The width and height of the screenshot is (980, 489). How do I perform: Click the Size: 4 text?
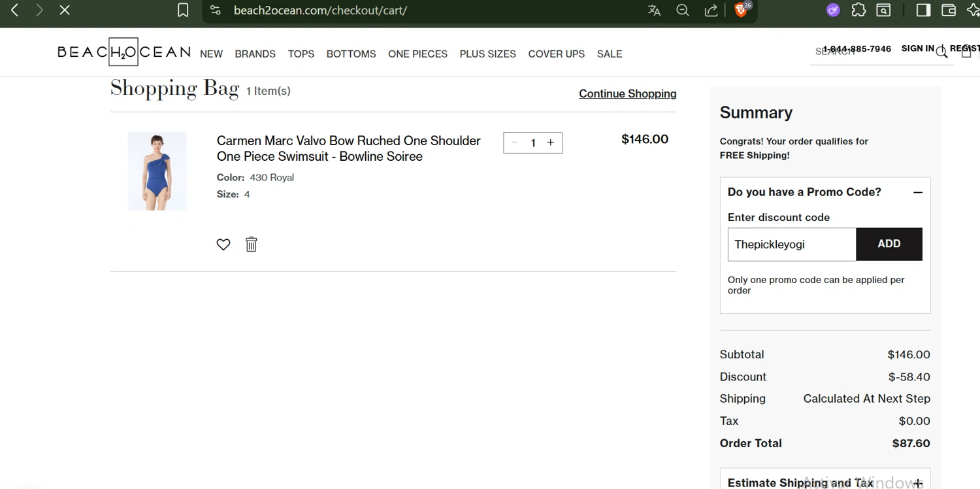coord(233,194)
